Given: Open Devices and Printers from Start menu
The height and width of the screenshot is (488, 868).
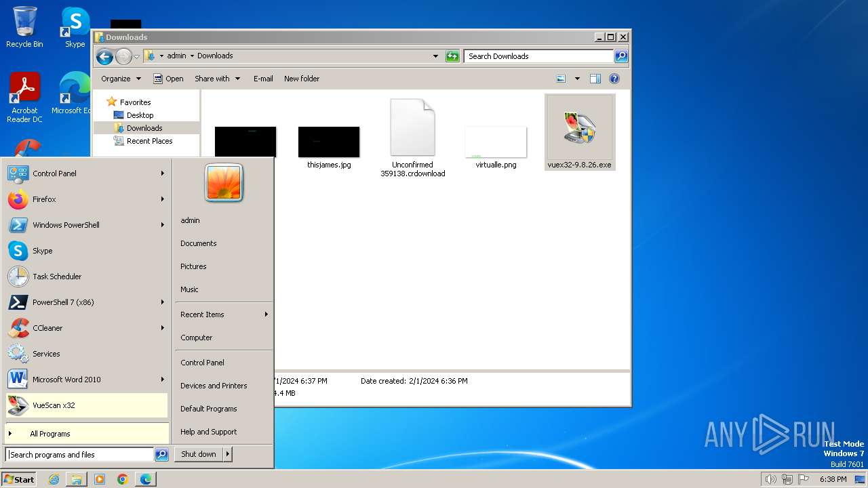Looking at the screenshot, I should pyautogui.click(x=214, y=386).
